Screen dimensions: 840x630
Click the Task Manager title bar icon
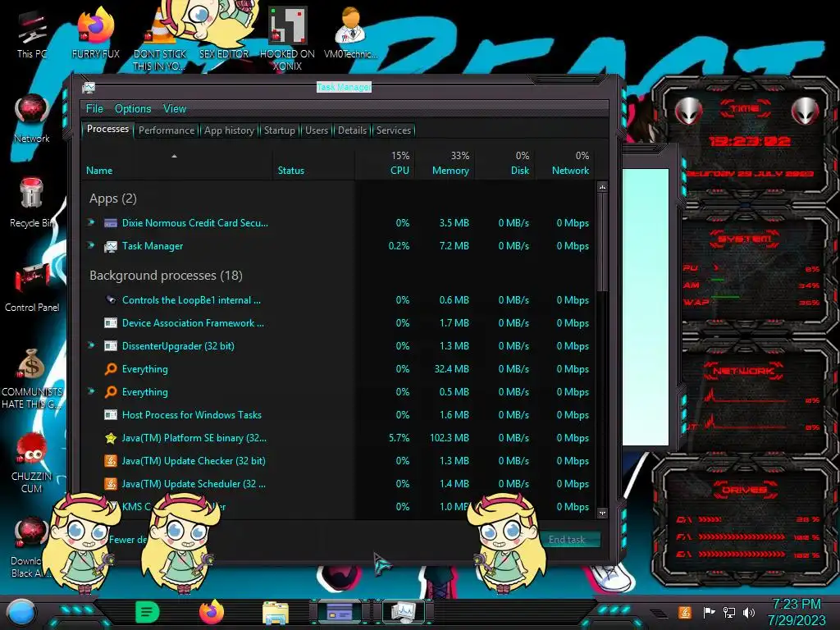click(89, 87)
